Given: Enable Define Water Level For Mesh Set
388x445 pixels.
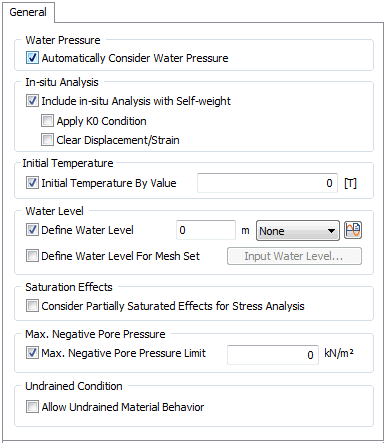Looking at the screenshot, I should click(x=32, y=256).
